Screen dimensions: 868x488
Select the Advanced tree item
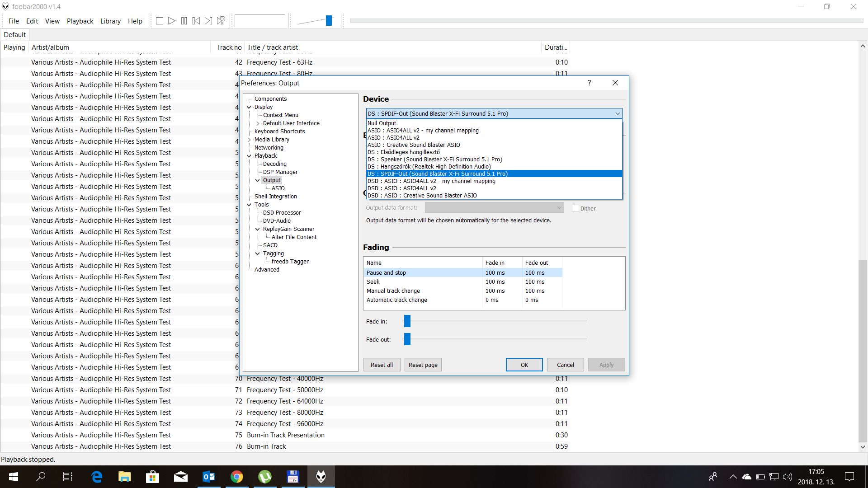click(x=267, y=270)
